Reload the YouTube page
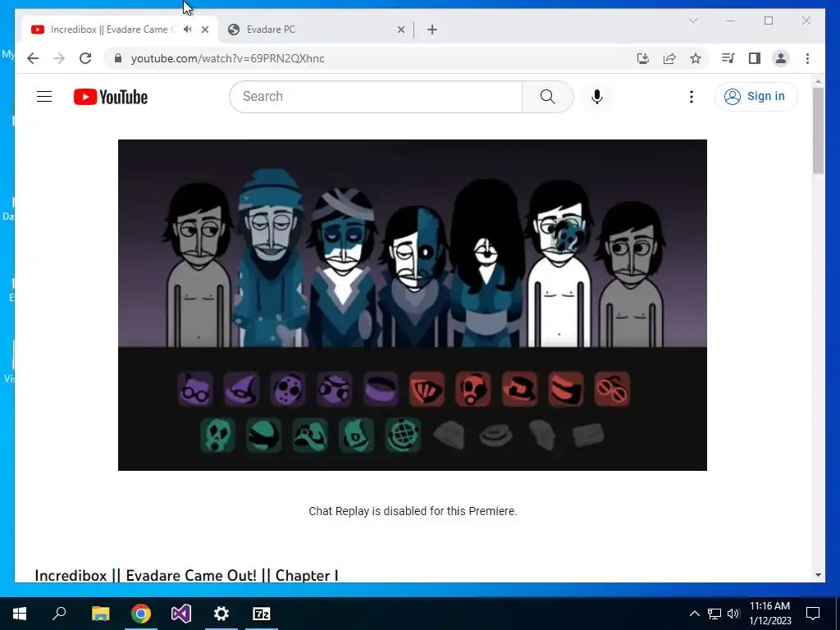Image resolution: width=840 pixels, height=630 pixels. pos(85,58)
